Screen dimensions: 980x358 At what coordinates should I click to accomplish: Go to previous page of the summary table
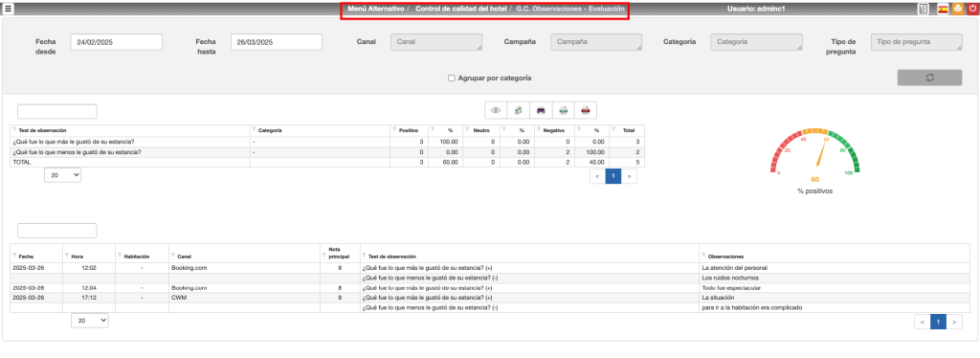(597, 176)
